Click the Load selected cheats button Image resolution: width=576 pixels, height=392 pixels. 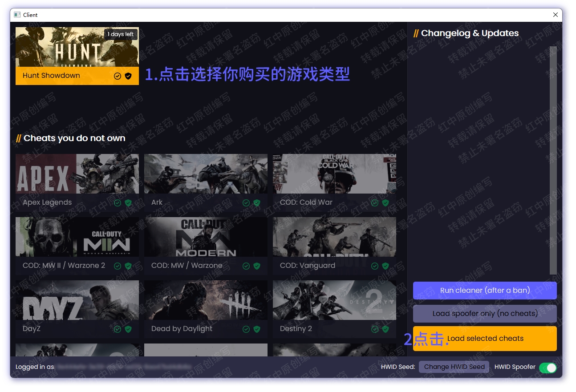click(485, 339)
